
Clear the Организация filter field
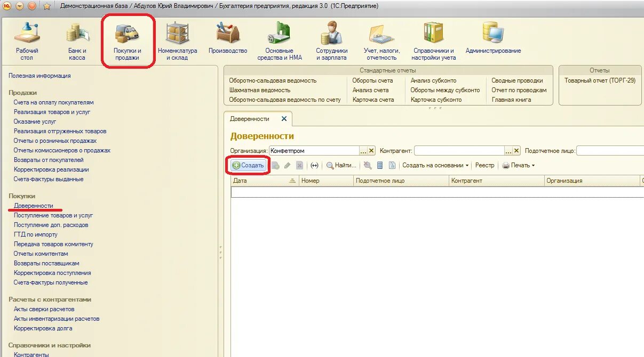click(372, 151)
